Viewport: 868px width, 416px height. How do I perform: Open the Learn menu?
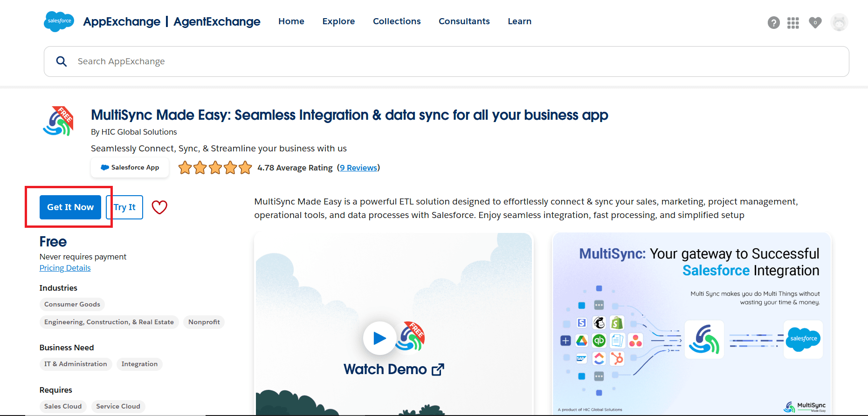(519, 21)
